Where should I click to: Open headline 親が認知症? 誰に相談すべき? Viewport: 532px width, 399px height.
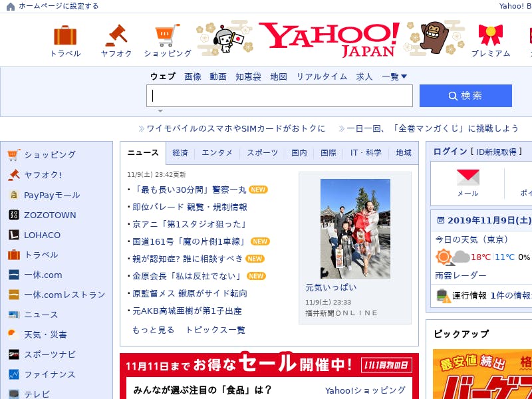click(x=188, y=259)
